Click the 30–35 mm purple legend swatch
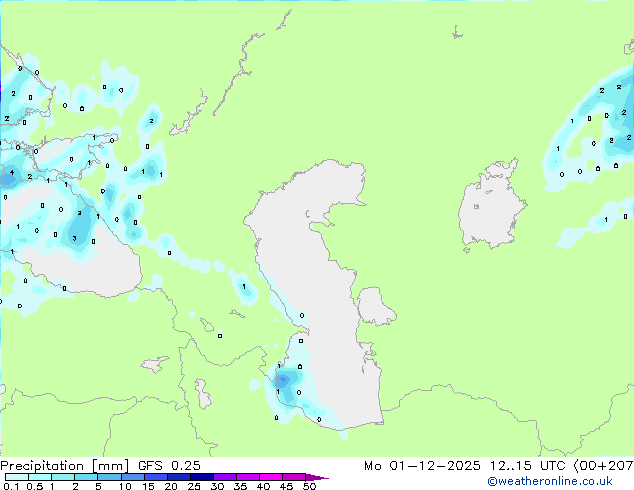Image resolution: width=634 pixels, height=490 pixels. [x=224, y=477]
